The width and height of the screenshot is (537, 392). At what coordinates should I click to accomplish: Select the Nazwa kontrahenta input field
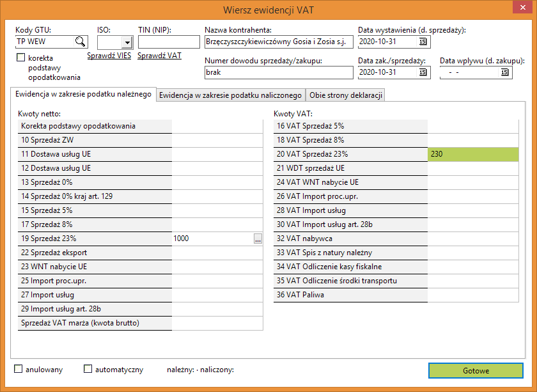click(279, 42)
